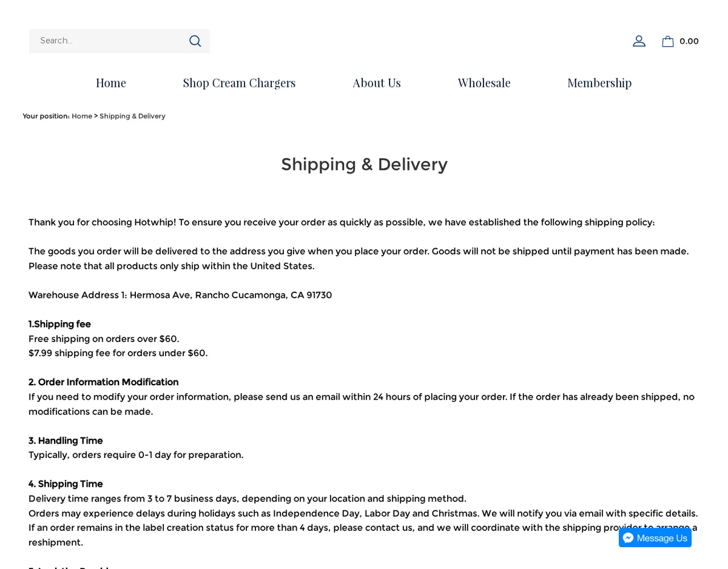
Task: Click 'Free shipping on orders over $60.'
Action: pyautogui.click(x=104, y=338)
